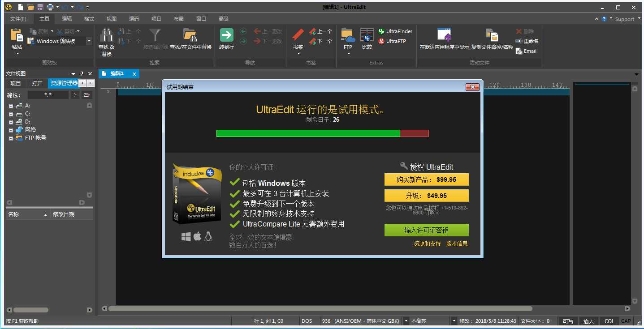Select the 打开 tab in file view
Viewport: 644px width, 329px height.
point(37,83)
